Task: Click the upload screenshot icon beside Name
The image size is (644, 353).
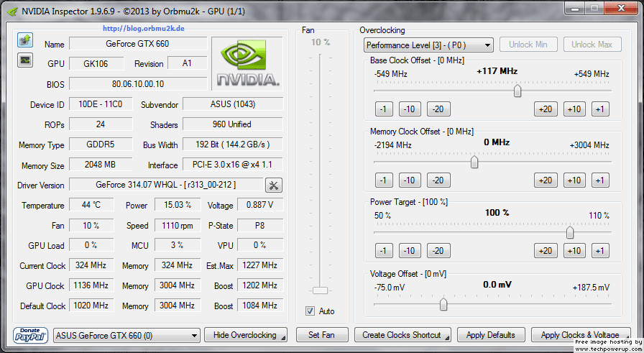Action: (x=25, y=40)
